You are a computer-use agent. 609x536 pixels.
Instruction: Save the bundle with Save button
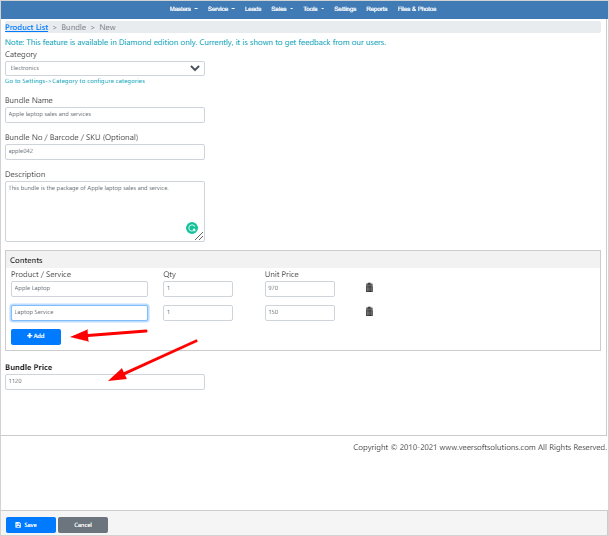point(31,525)
